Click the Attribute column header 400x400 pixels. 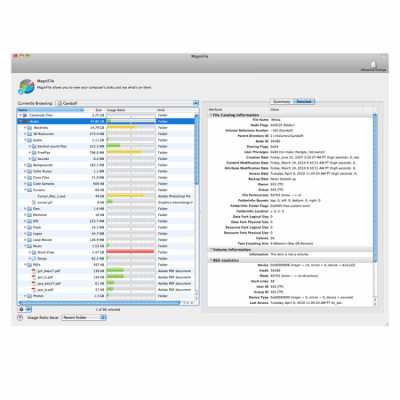tap(238, 109)
